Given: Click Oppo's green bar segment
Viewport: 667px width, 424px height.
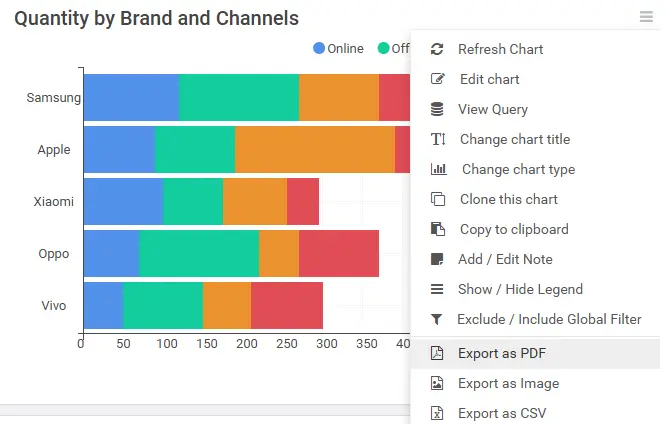Looking at the screenshot, I should click(x=199, y=253).
